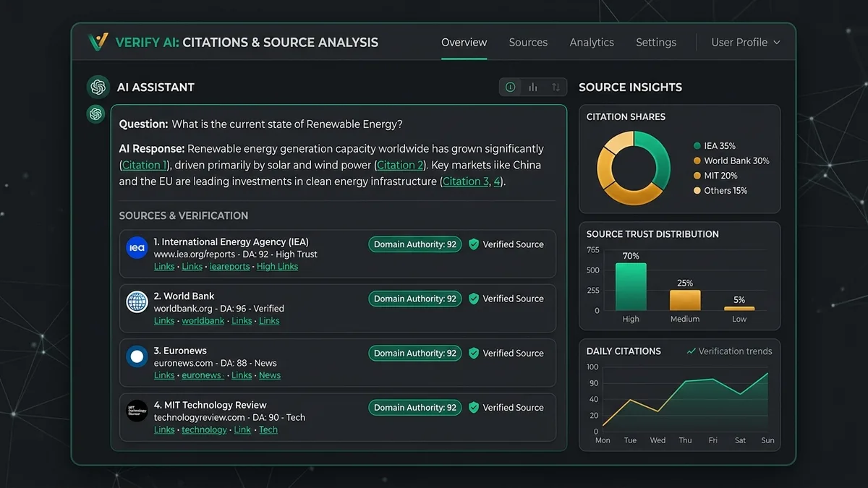Click Domain Authority badge for IEA
This screenshot has width=868, height=488.
pyautogui.click(x=415, y=244)
